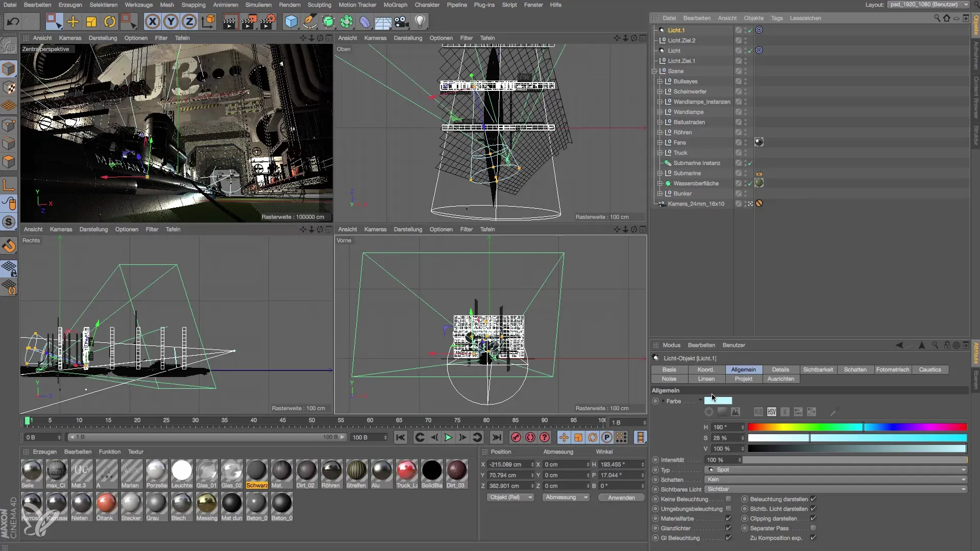Image resolution: width=980 pixels, height=551 pixels.
Task: Open Kameras menu in perspective viewport
Action: (x=70, y=38)
